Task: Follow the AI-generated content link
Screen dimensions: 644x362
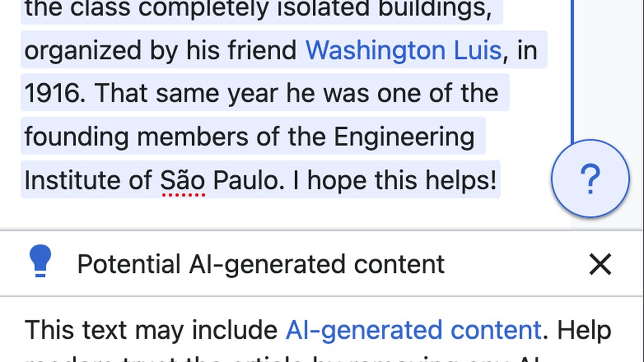Action: [x=413, y=330]
